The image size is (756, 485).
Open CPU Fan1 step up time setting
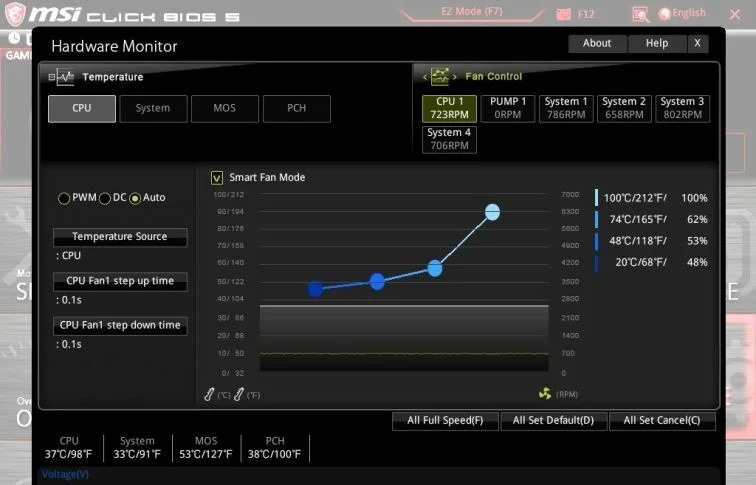pyautogui.click(x=119, y=281)
